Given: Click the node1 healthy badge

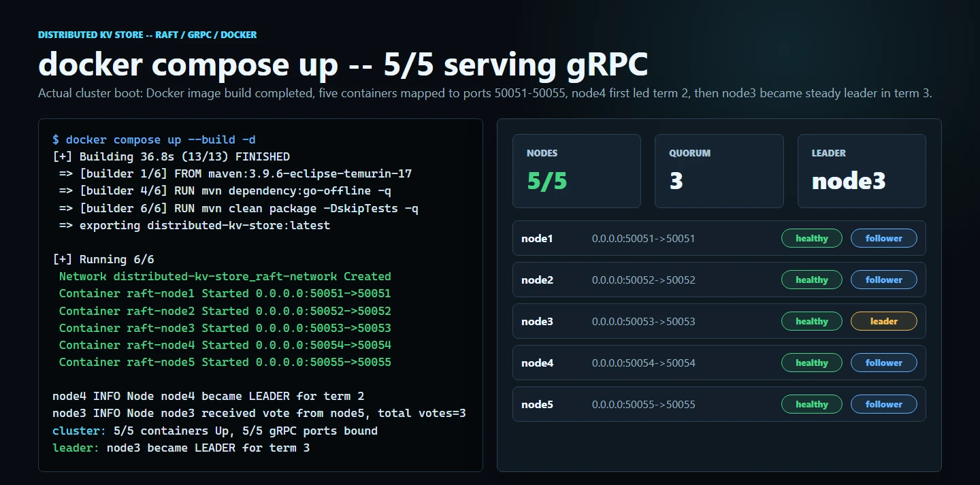Looking at the screenshot, I should 812,238.
